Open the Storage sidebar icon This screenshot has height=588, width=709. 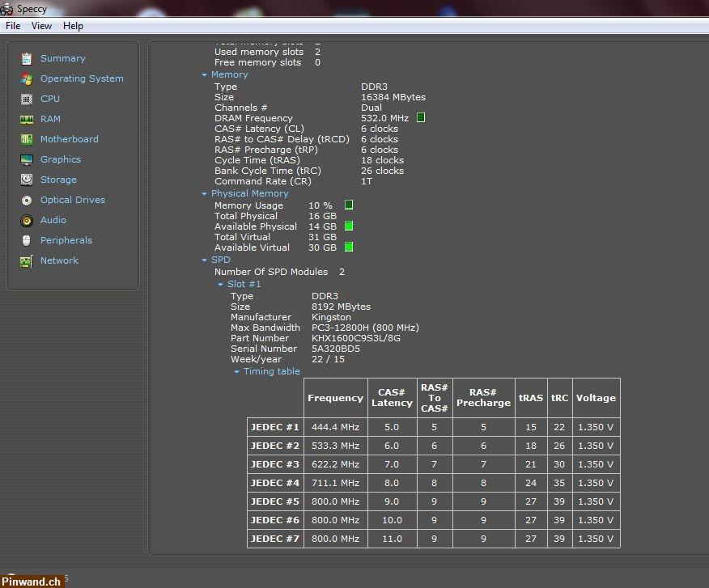tap(27, 180)
